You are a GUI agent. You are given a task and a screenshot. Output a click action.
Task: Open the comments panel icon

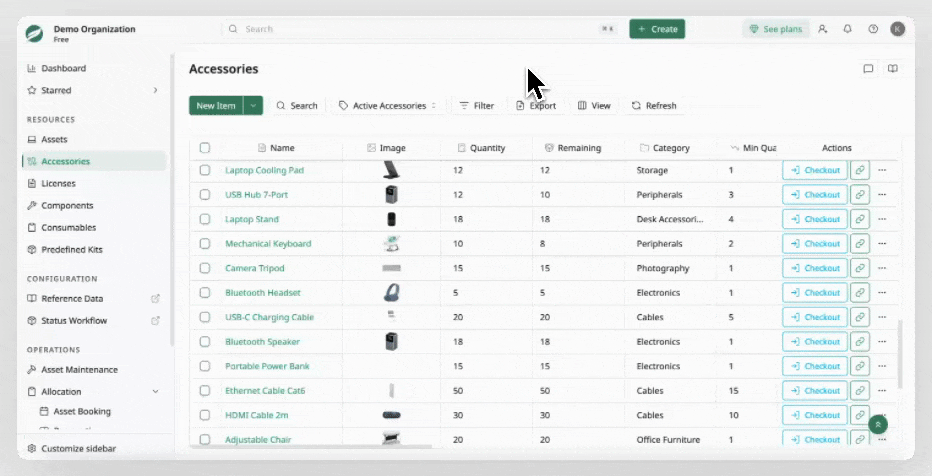point(868,69)
